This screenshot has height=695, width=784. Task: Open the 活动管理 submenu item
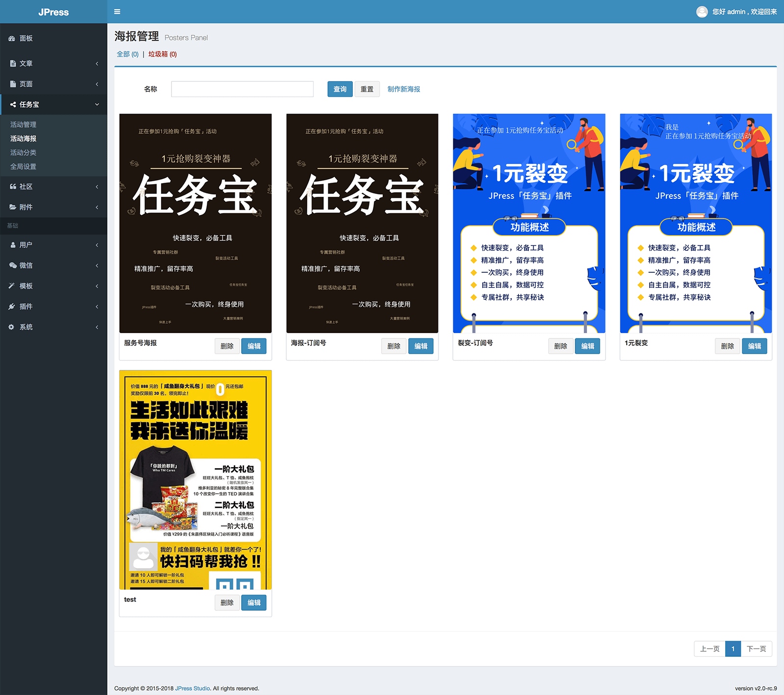tap(24, 124)
